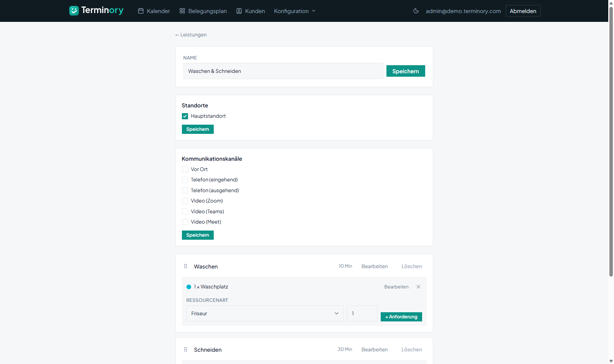Click the blue dot beside 1 × Waschplatz
This screenshot has height=364, width=614.
pyautogui.click(x=189, y=287)
